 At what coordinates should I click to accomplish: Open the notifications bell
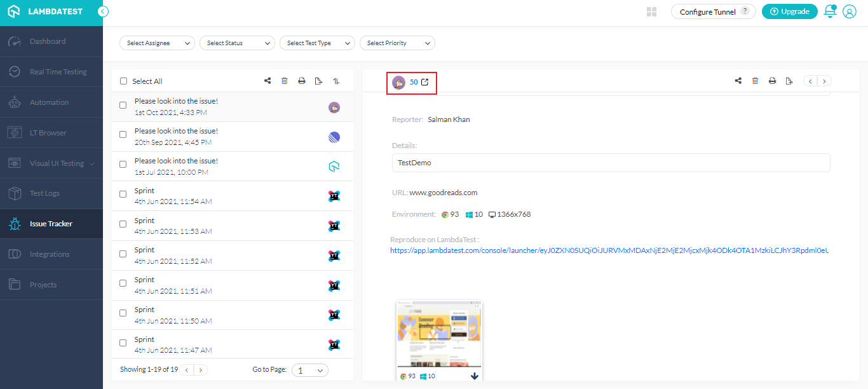(830, 11)
